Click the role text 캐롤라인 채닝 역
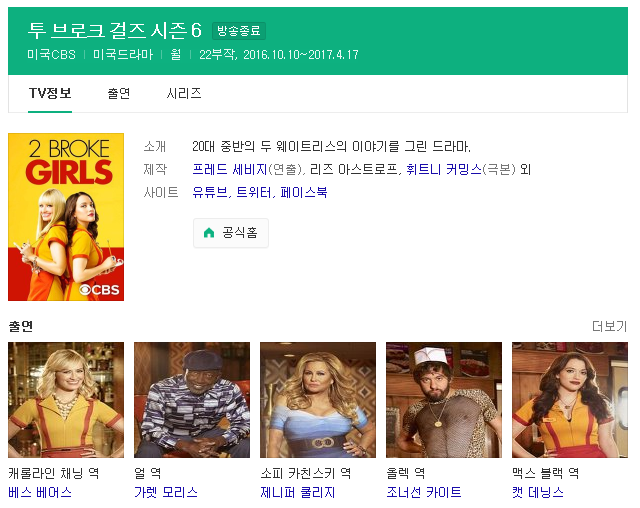This screenshot has height=508, width=640. pyautogui.click(x=53, y=473)
